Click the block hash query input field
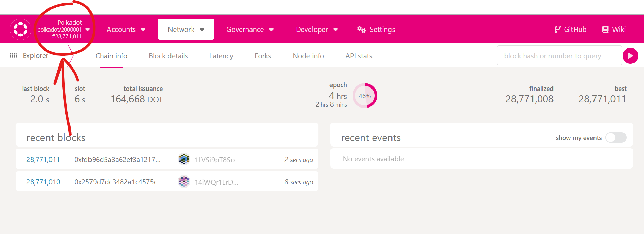This screenshot has width=644, height=234. 559,56
